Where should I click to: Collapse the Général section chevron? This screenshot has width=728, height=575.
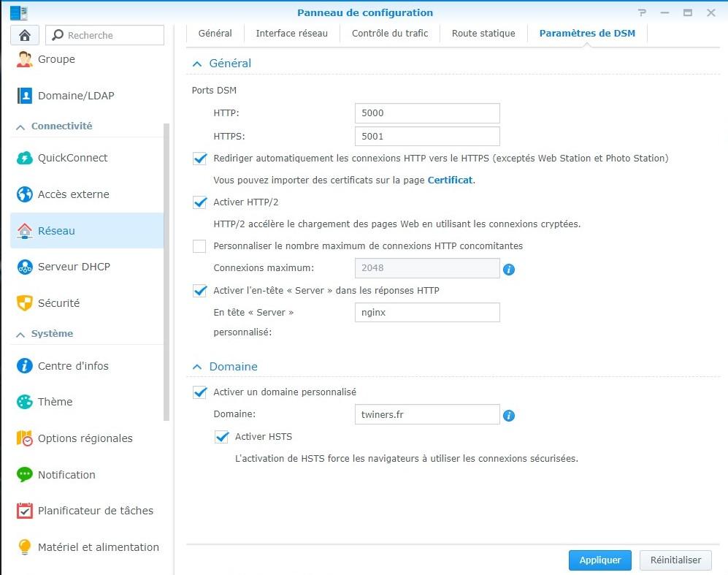(x=196, y=64)
